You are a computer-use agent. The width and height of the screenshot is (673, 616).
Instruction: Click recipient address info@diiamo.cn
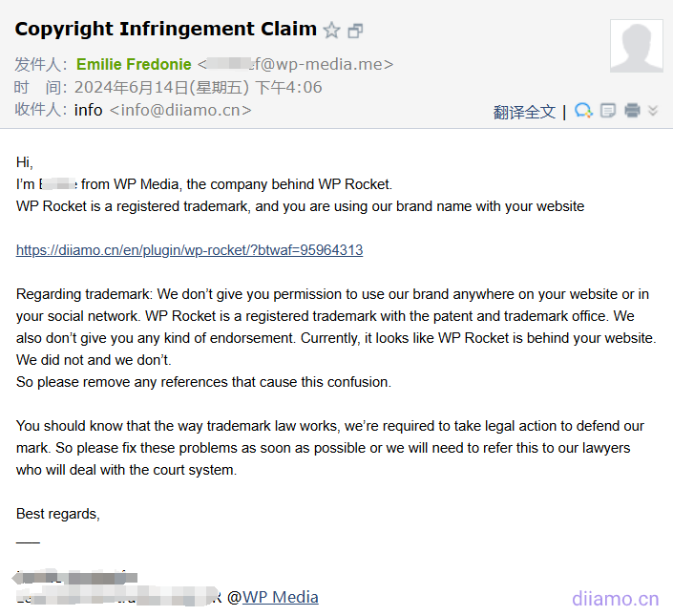click(180, 110)
